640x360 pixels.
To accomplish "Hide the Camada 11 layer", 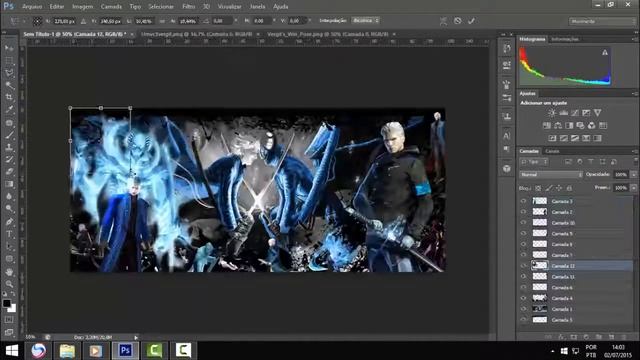I will (x=523, y=277).
